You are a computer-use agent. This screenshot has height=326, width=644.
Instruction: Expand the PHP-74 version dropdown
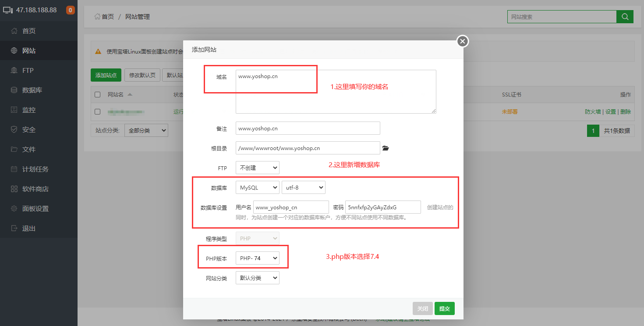(x=258, y=258)
